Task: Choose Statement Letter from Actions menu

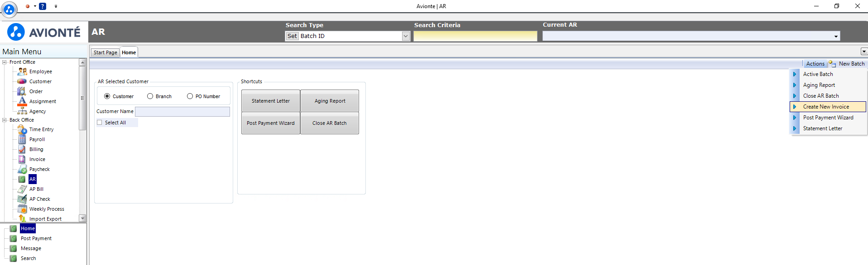Action: pyautogui.click(x=828, y=128)
